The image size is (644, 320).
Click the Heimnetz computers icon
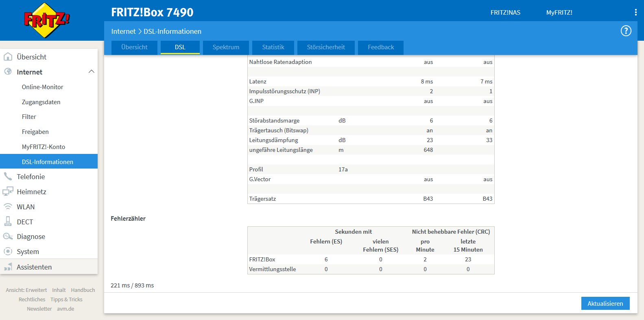tap(8, 191)
